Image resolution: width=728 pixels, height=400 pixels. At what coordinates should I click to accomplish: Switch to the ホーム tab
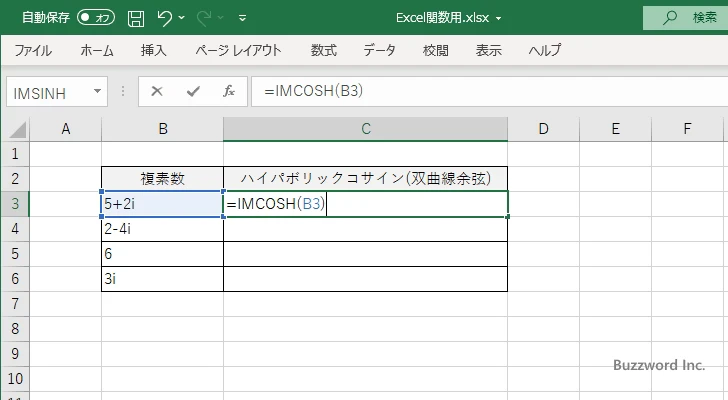[x=97, y=50]
